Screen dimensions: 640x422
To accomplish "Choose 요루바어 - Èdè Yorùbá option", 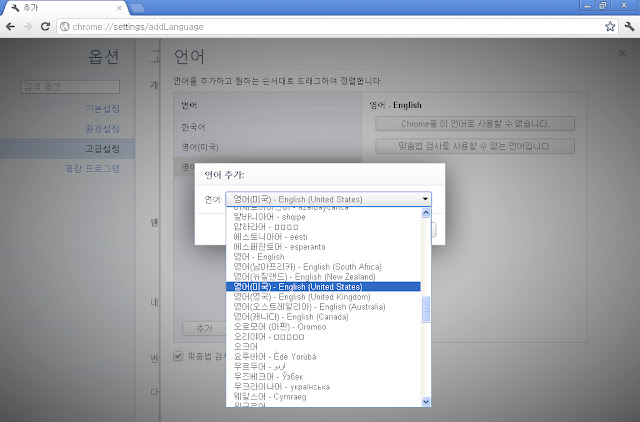I will tap(323, 357).
